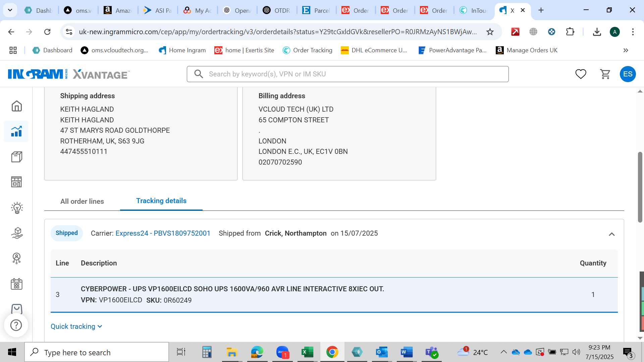Click the Shipped status badge
The width and height of the screenshot is (644, 362).
(66, 233)
